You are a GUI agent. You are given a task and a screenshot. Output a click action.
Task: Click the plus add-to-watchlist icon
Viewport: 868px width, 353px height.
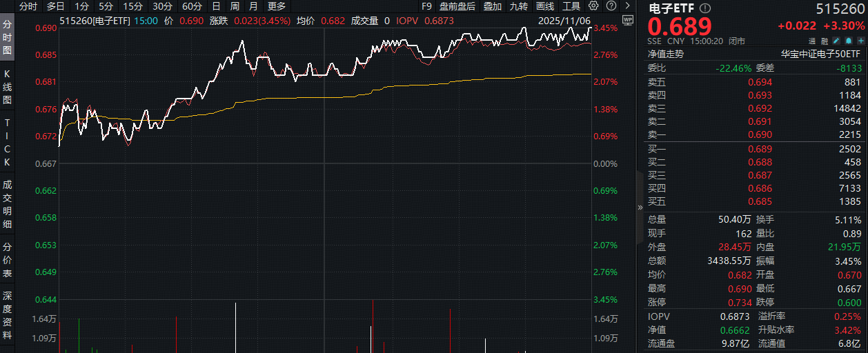860,41
